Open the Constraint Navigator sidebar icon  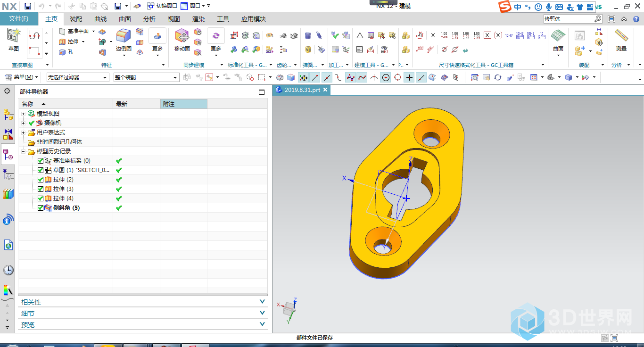pos(8,135)
